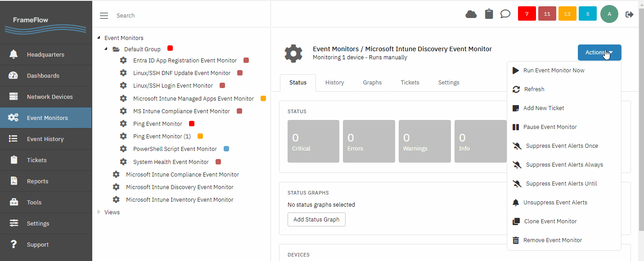Open the Actions dropdown button
Image resolution: width=644 pixels, height=261 pixels.
tap(599, 53)
